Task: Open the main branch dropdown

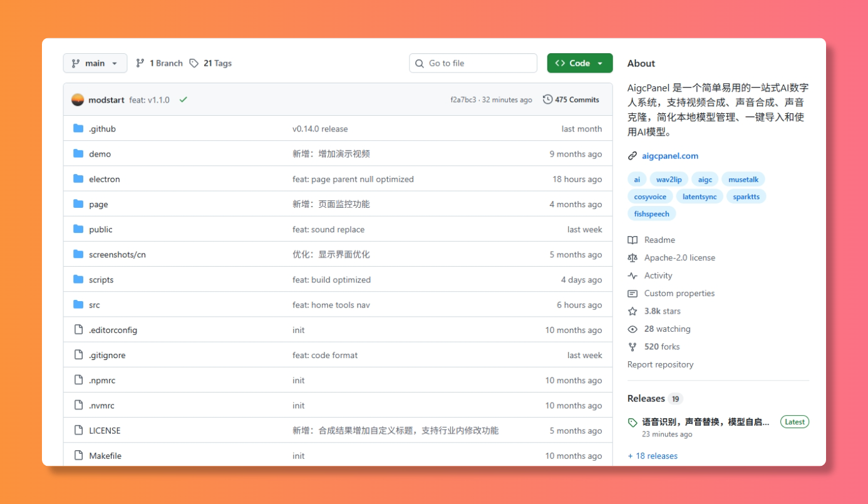Action: (x=95, y=63)
